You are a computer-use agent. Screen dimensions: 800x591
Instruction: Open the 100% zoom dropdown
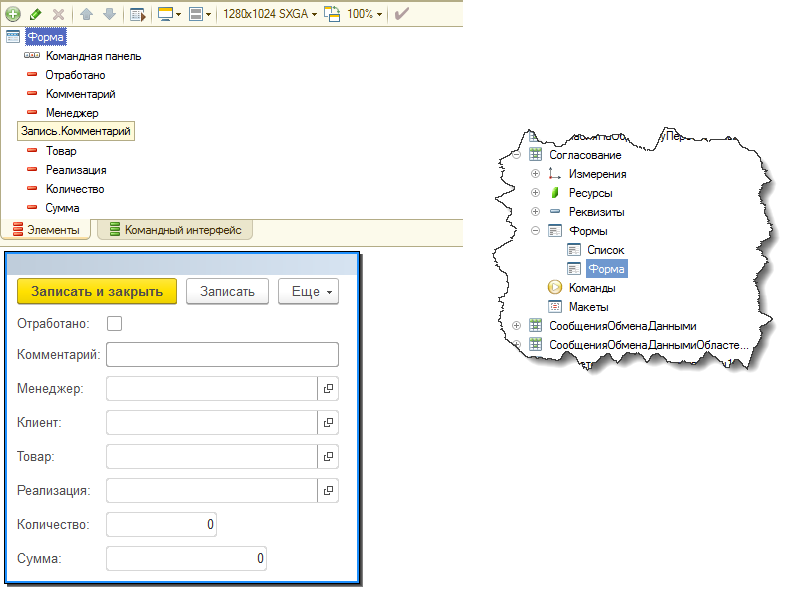coord(364,14)
